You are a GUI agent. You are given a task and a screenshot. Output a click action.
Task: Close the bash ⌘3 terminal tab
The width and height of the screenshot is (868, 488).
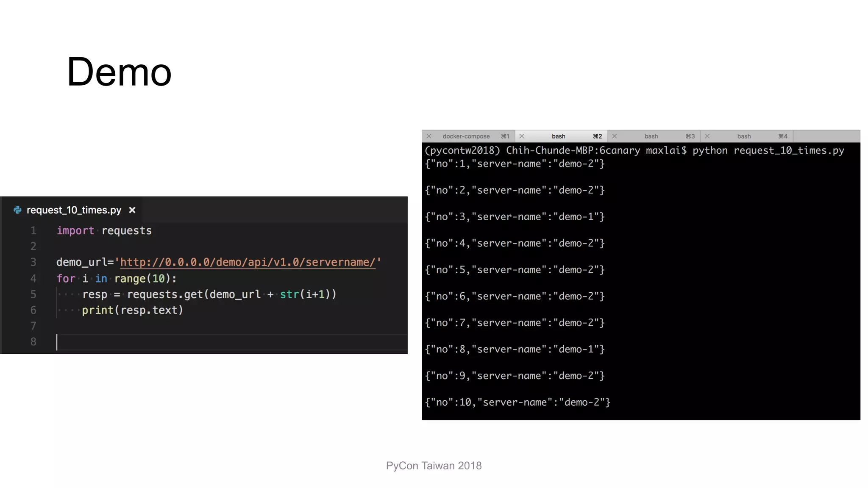(x=615, y=136)
